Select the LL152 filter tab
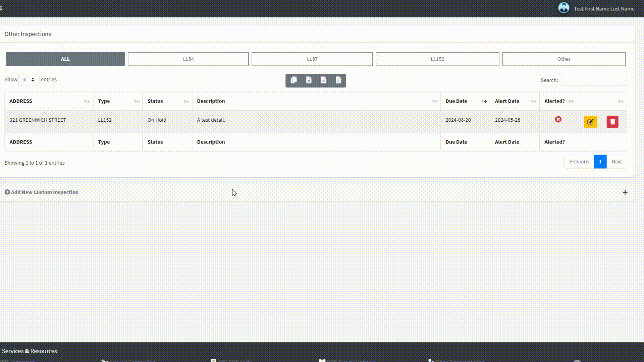644x362 pixels. tap(437, 59)
